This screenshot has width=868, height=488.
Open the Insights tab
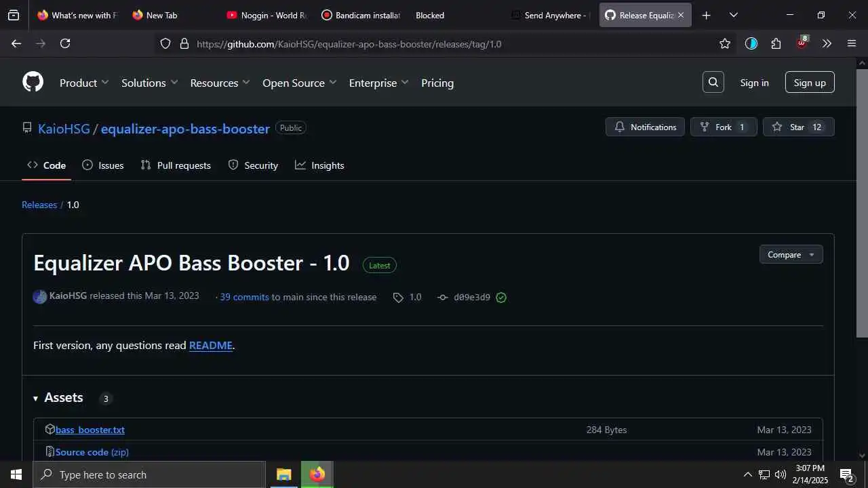tap(319, 165)
